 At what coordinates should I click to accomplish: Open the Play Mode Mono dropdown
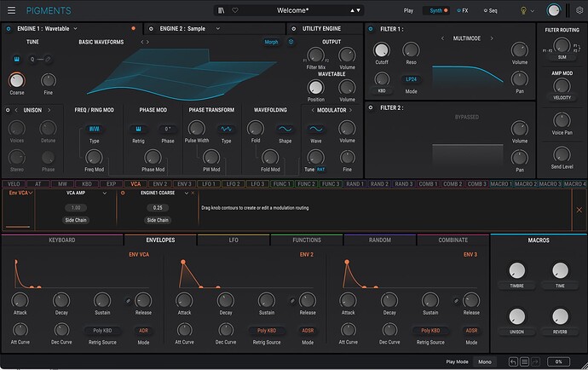click(485, 361)
